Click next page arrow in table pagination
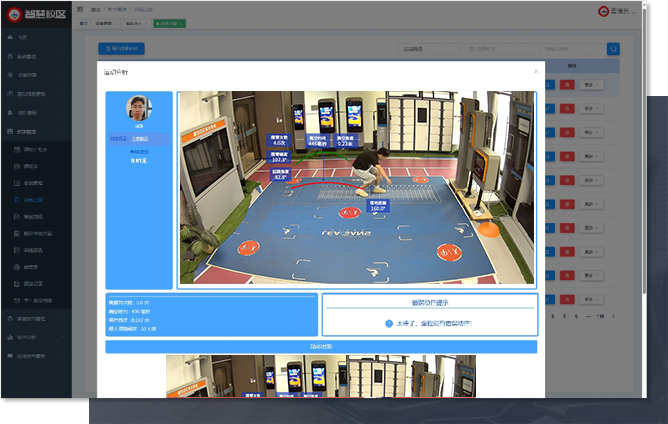The image size is (668, 424). (x=614, y=316)
